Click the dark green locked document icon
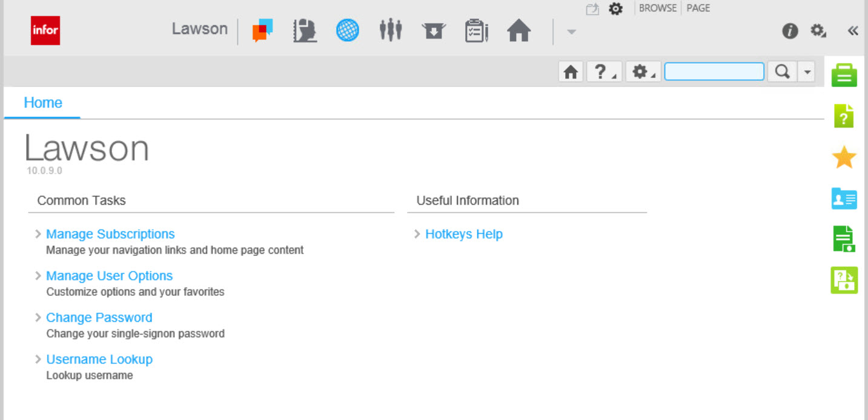The width and height of the screenshot is (868, 420). pyautogui.click(x=844, y=239)
